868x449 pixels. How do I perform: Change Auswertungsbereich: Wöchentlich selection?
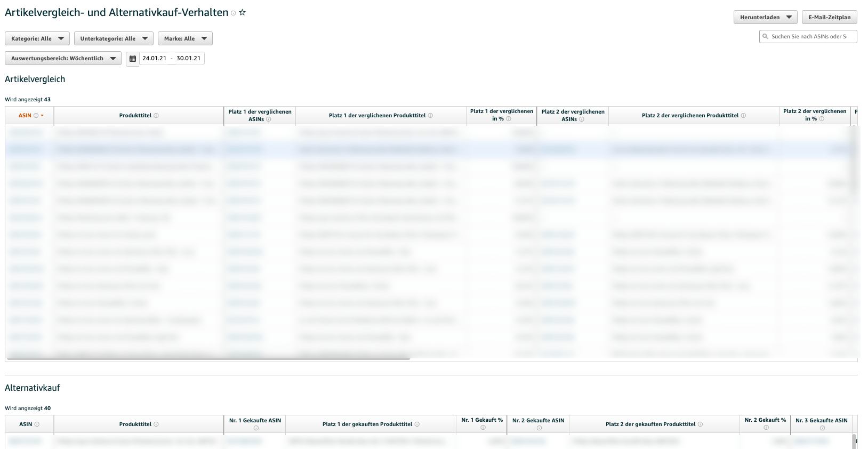63,59
